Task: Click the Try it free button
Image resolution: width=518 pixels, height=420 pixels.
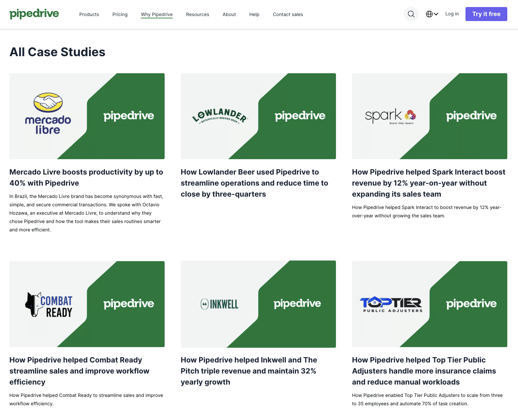Action: [486, 14]
